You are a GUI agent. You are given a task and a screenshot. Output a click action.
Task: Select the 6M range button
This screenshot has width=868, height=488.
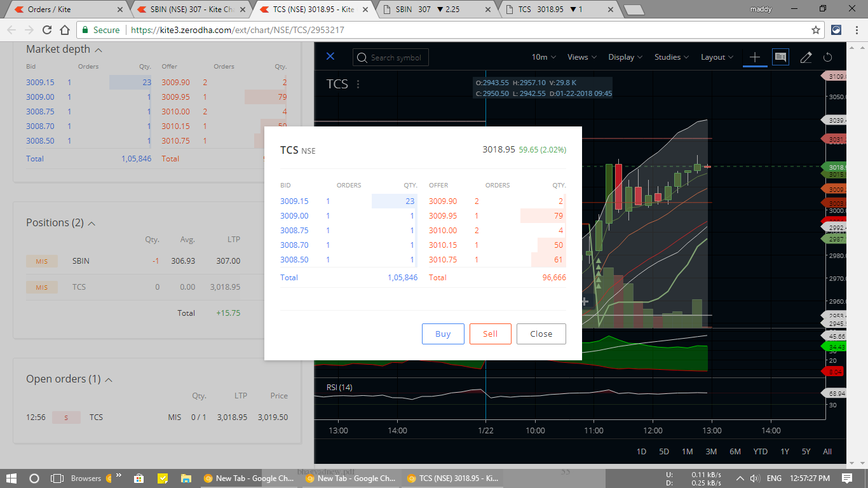735,452
